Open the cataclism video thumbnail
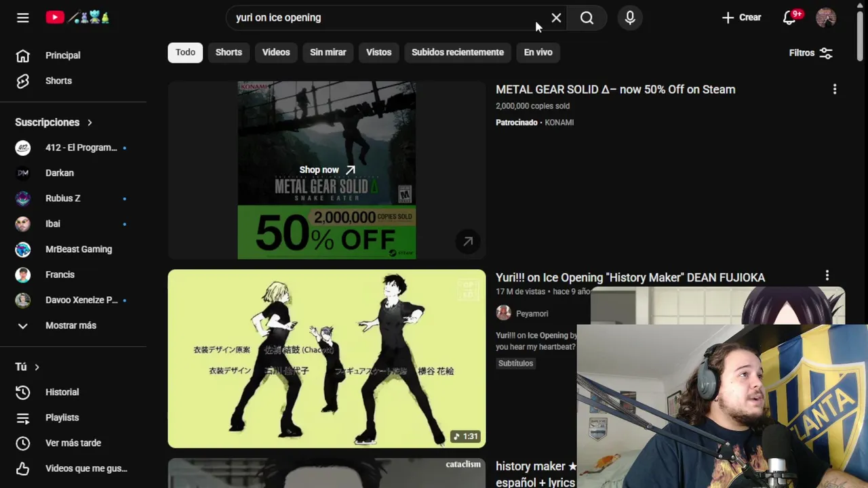 pos(327,473)
